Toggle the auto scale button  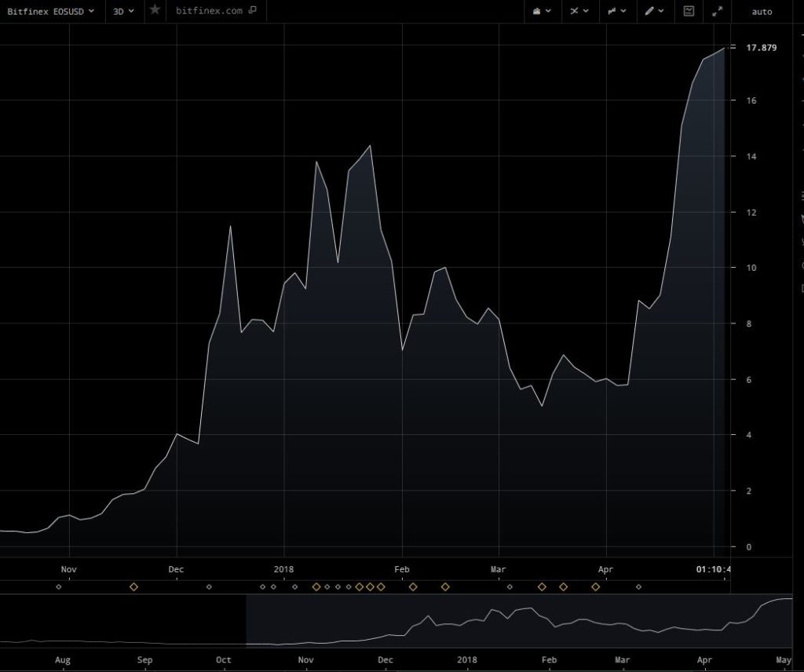[762, 12]
